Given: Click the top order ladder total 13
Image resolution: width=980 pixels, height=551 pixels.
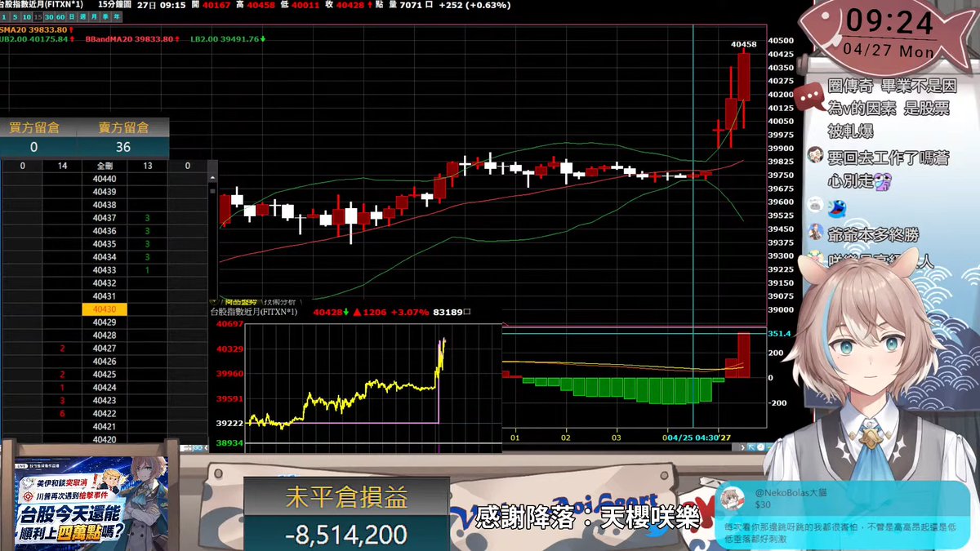Looking at the screenshot, I should coord(147,166).
